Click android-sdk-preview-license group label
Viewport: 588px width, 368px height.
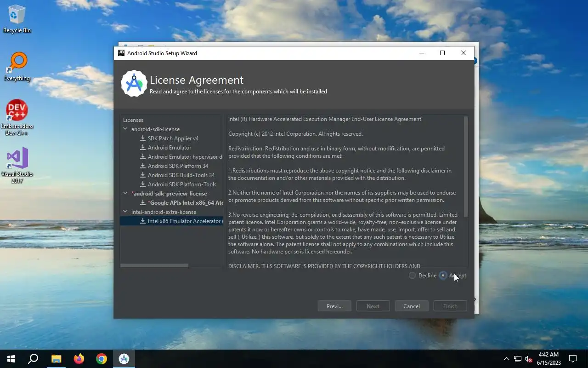[x=169, y=194]
